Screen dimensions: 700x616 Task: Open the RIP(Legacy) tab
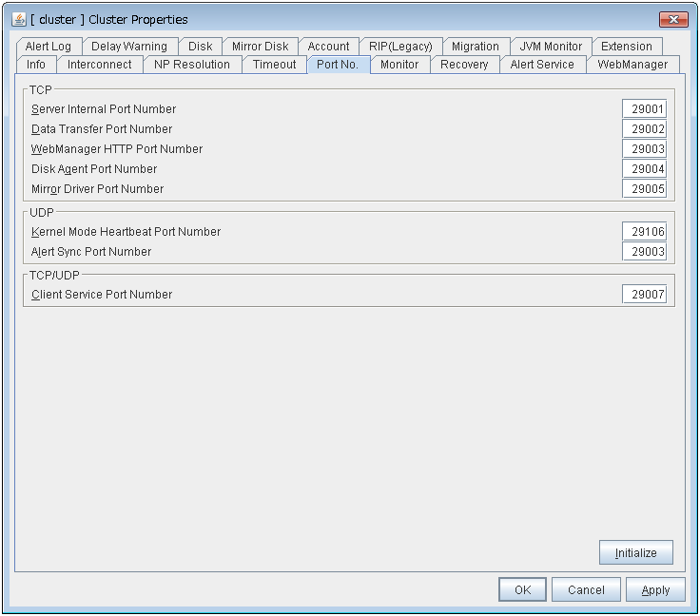coord(401,47)
